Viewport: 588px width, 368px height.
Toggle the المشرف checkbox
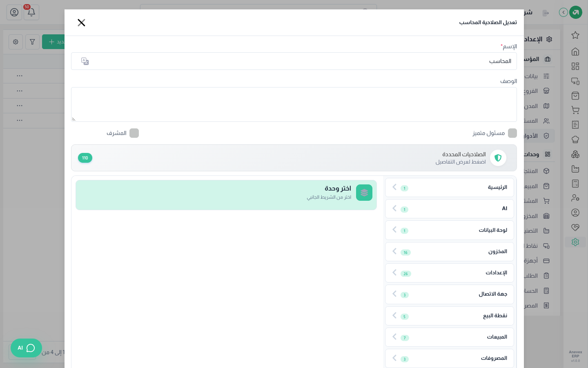coord(134,133)
